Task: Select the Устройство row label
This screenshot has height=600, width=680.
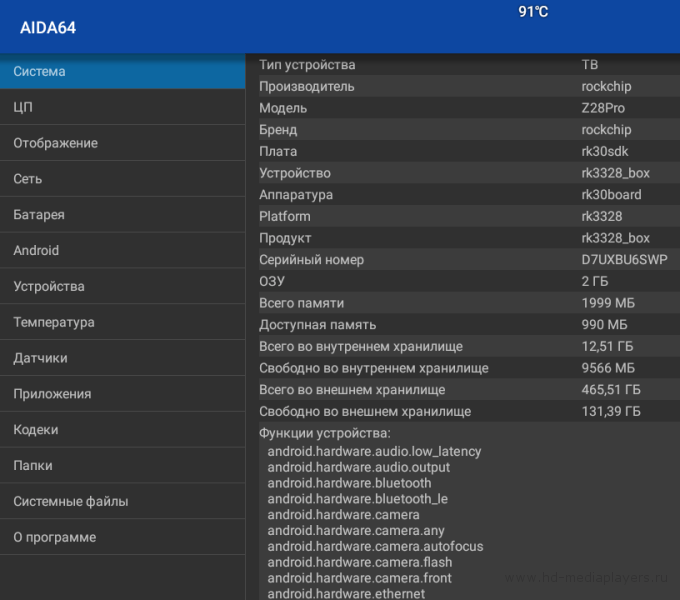Action: click(x=295, y=173)
